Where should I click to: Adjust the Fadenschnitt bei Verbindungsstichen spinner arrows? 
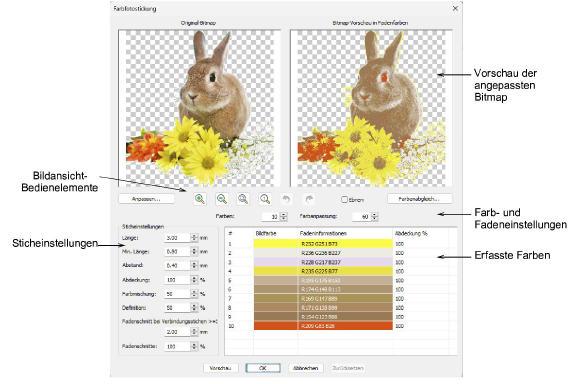coord(194,332)
